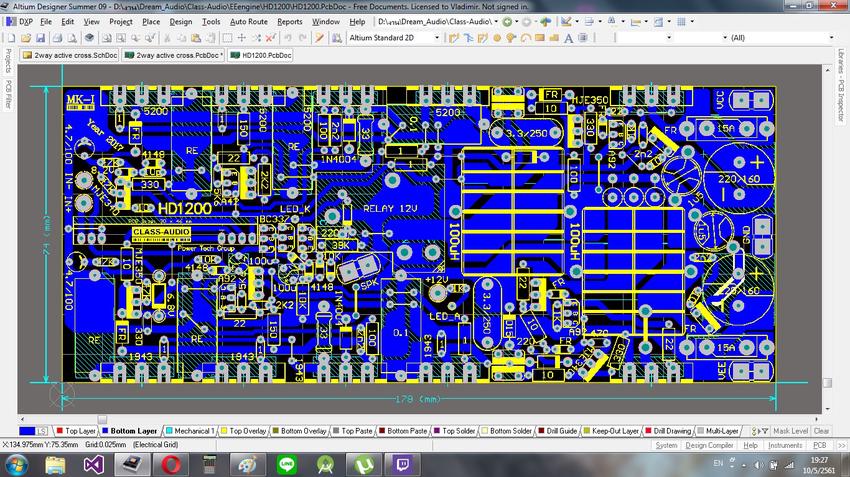Image resolution: width=850 pixels, height=477 pixels.
Task: Expand the room tools dropdown arrow
Action: pyautogui.click(x=669, y=22)
